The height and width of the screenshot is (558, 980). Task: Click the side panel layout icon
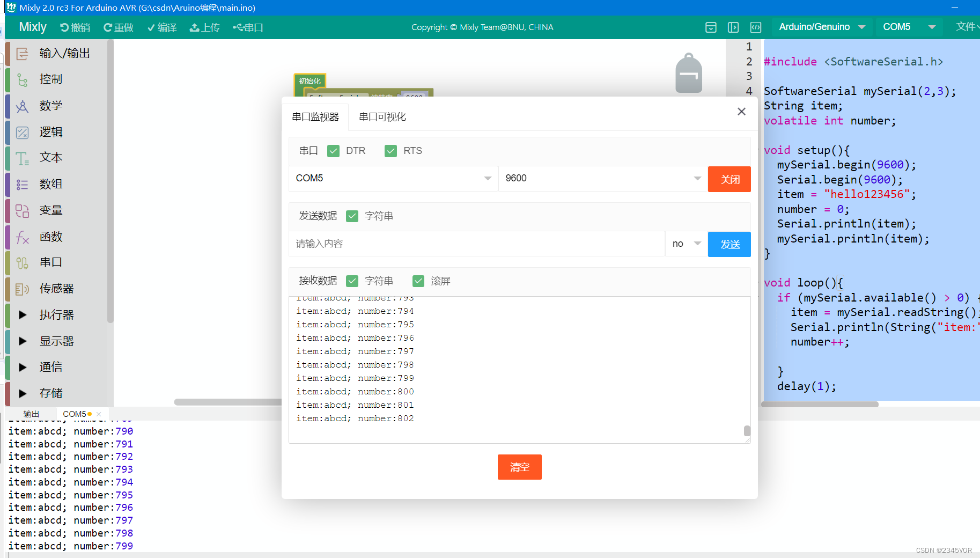coord(733,27)
